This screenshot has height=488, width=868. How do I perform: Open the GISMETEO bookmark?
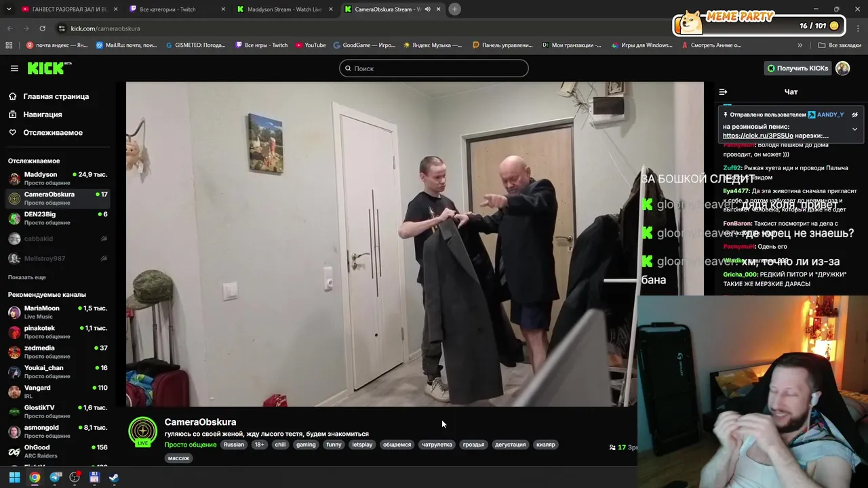coord(195,45)
